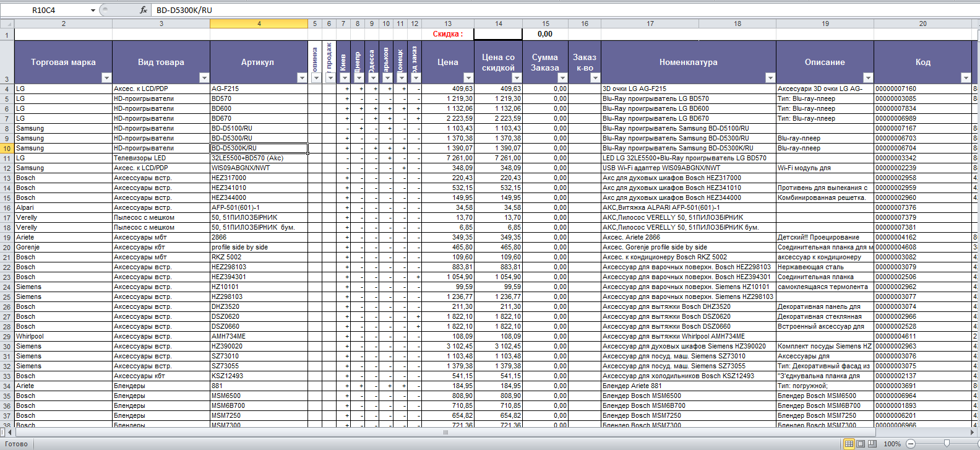
Task: Open the Сумма Заказа filter dropdown
Action: [562, 77]
